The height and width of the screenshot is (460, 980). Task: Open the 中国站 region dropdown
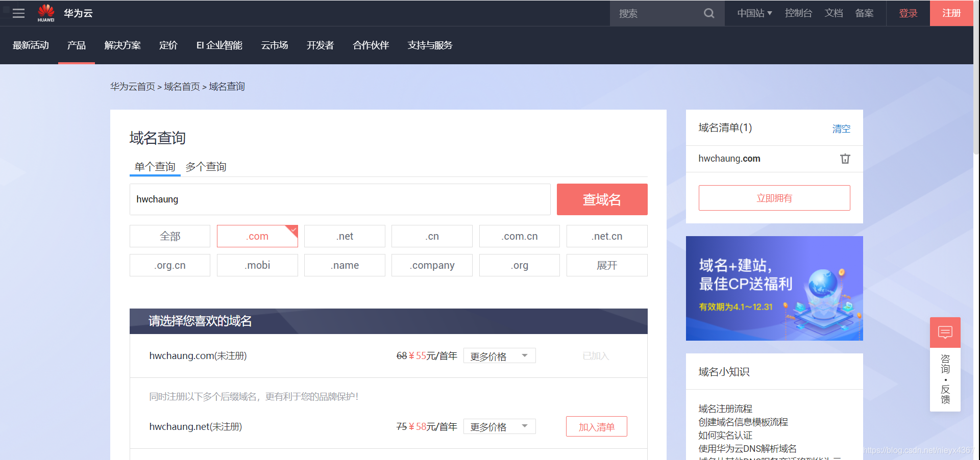click(x=754, y=13)
